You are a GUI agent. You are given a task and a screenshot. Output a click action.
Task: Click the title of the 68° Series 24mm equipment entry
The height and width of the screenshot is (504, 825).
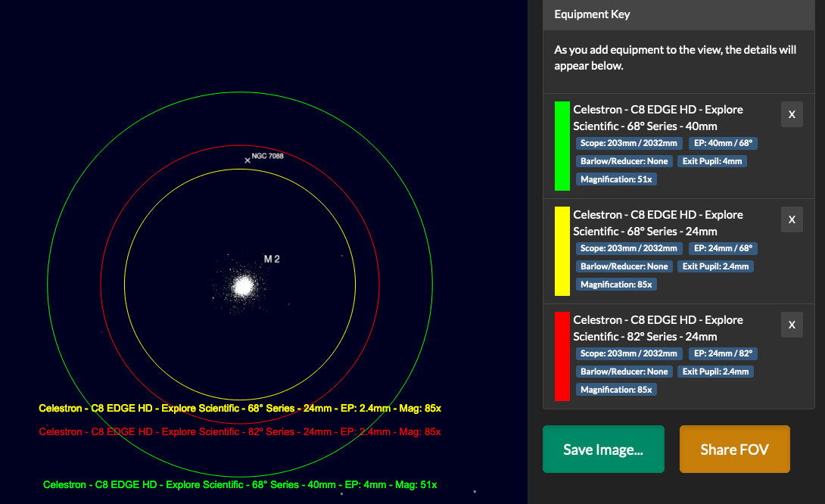658,223
